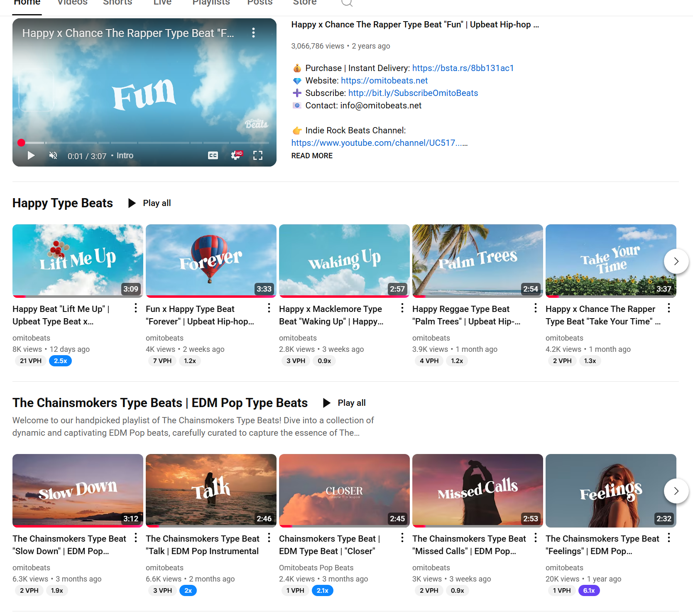Image resolution: width=693 pixels, height=616 pixels.
Task: Open options menu for "Lift Me Up" video
Action: click(x=136, y=308)
